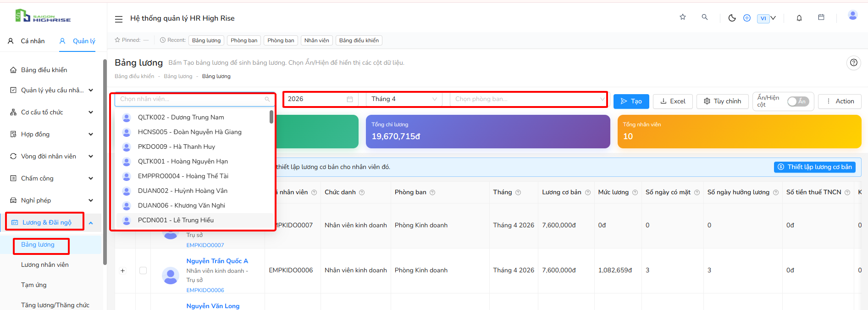Open the user avatar menu
Screen dimensions: 868x310
[853, 15]
